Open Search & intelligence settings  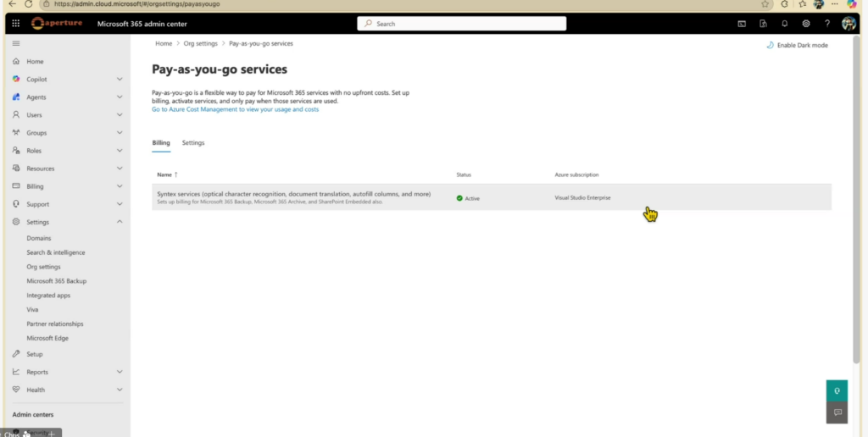coord(56,252)
